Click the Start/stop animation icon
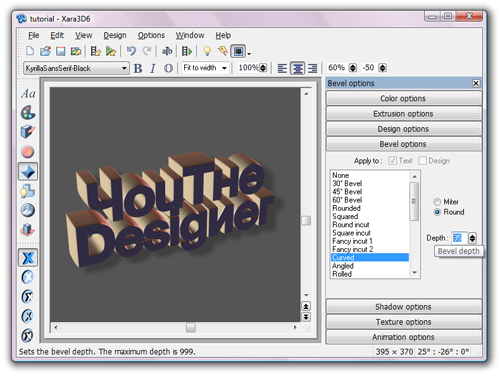 coord(187,51)
